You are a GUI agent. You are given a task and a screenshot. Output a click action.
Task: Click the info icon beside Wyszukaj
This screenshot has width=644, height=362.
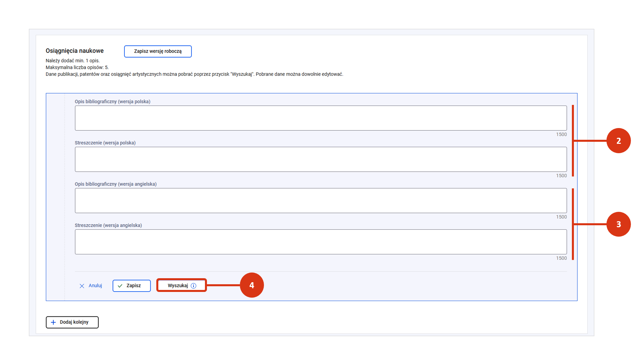click(194, 286)
